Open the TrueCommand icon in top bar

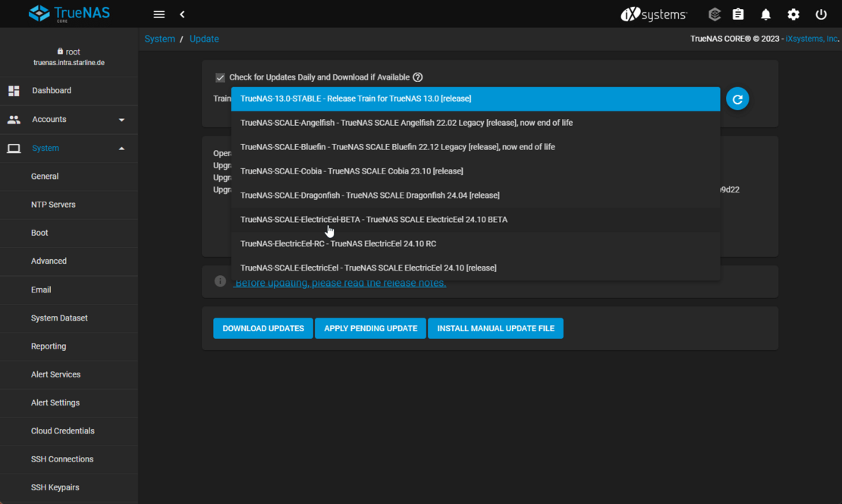coord(714,14)
